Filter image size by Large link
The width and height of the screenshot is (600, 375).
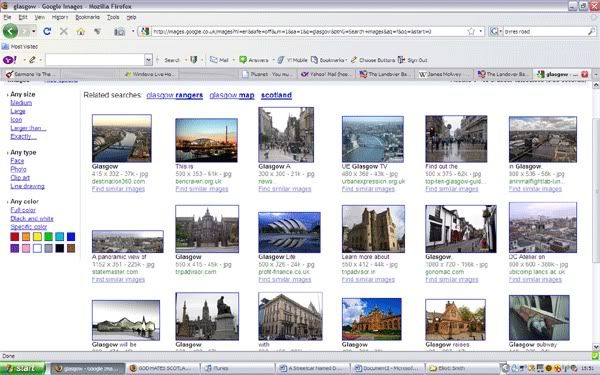pyautogui.click(x=18, y=111)
